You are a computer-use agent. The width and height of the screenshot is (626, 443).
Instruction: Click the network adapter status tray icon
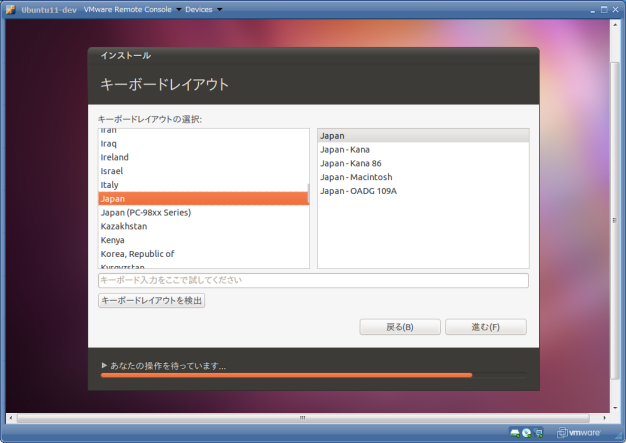[538, 433]
